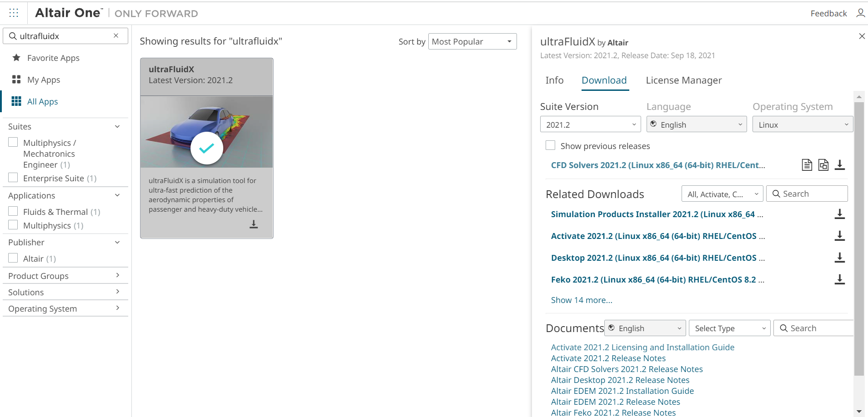The width and height of the screenshot is (868, 417).
Task: Click the Show 14 more link
Action: tap(582, 300)
